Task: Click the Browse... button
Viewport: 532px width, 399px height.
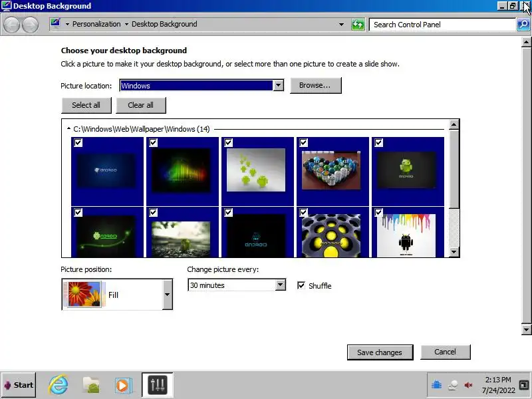Action: (315, 85)
